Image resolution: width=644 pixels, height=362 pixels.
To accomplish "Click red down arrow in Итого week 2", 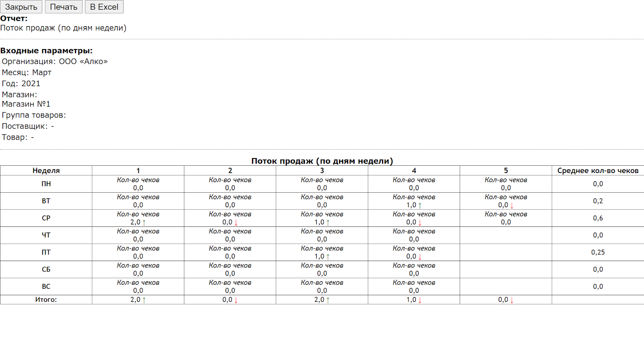I will 236,300.
